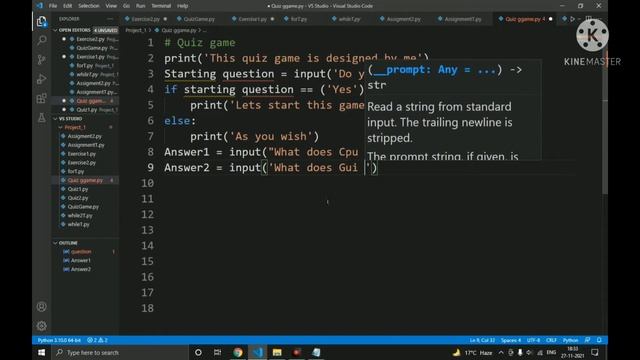Click the Windows taskbar search box

click(120, 352)
